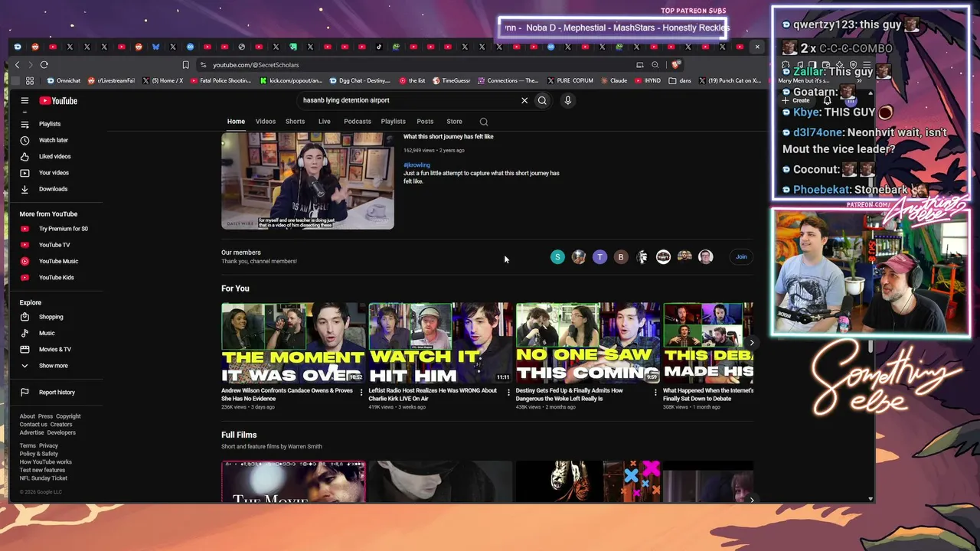Show next Full Films videos
Viewport: 980px width, 551px height.
point(752,500)
